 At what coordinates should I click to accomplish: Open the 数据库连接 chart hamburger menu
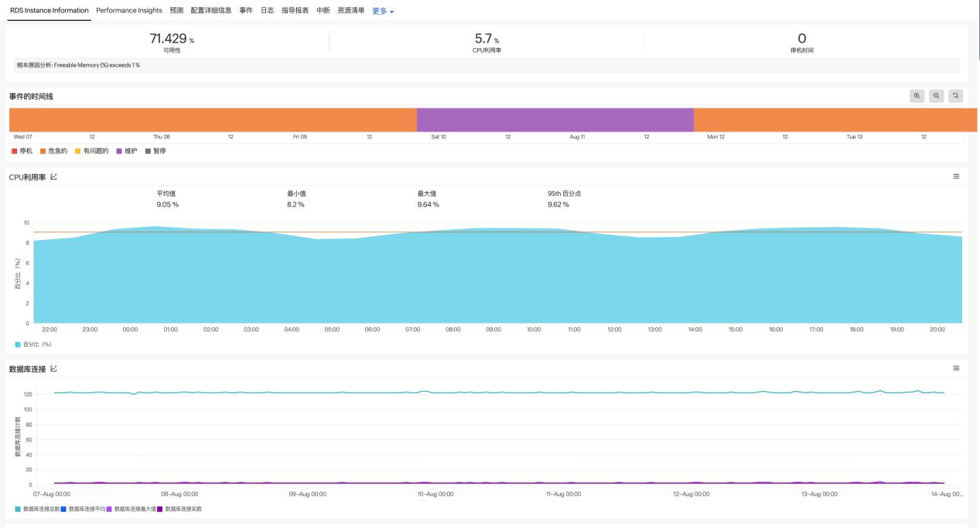[956, 368]
